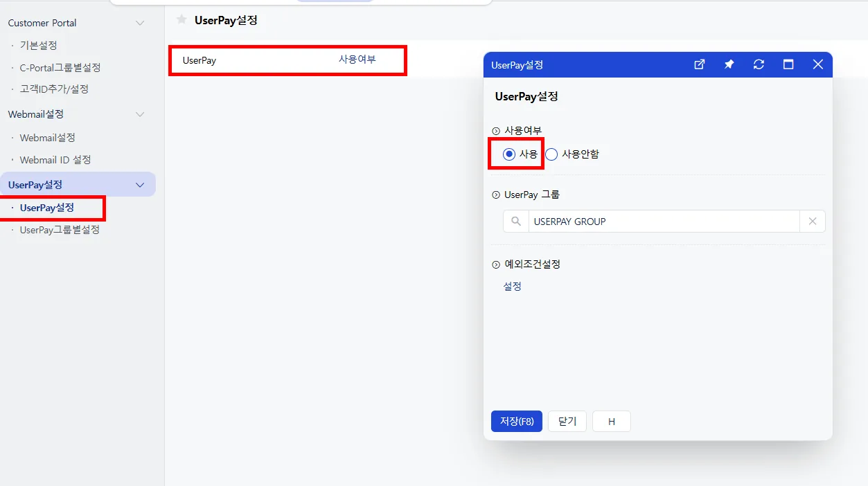This screenshot has height=486, width=868.
Task: Click the favorite star beside UserPay설정 title
Action: (181, 19)
